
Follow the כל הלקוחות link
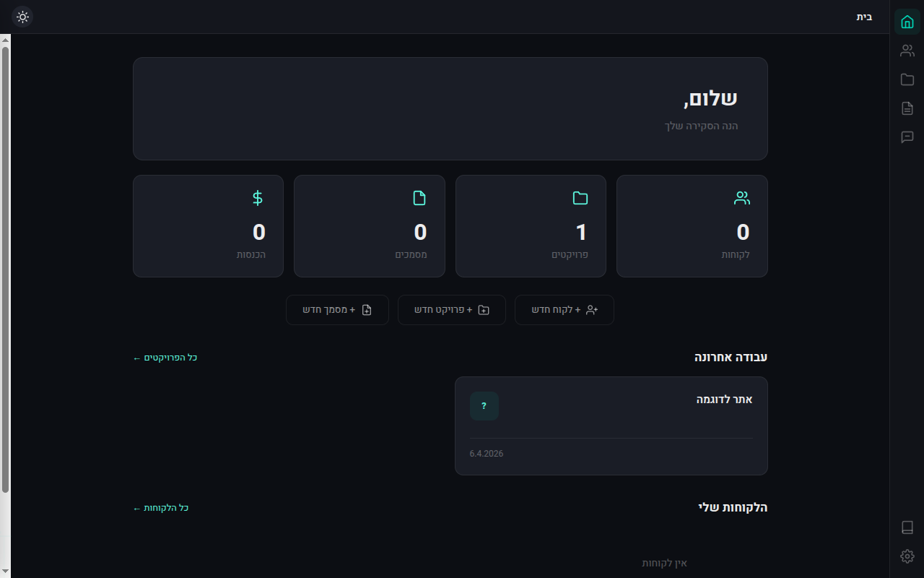[161, 508]
